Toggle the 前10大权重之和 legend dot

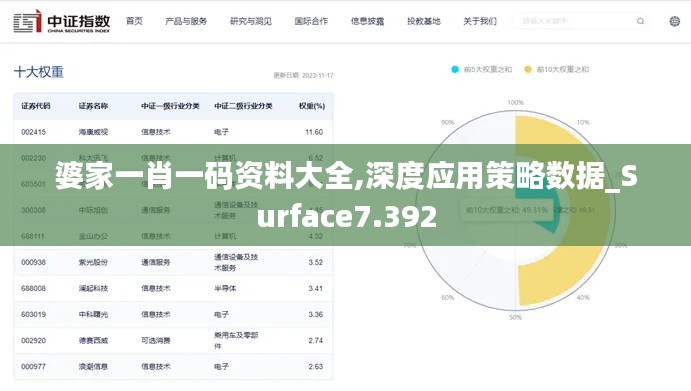click(528, 69)
